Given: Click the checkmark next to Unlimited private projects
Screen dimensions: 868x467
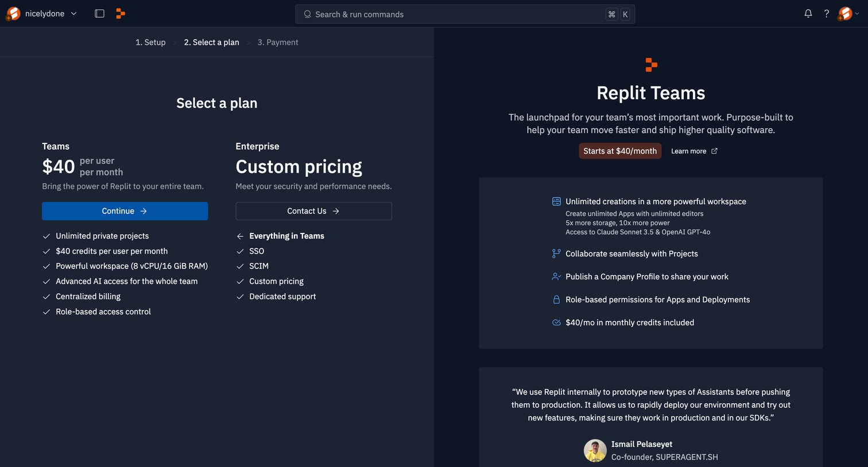Looking at the screenshot, I should coord(46,236).
